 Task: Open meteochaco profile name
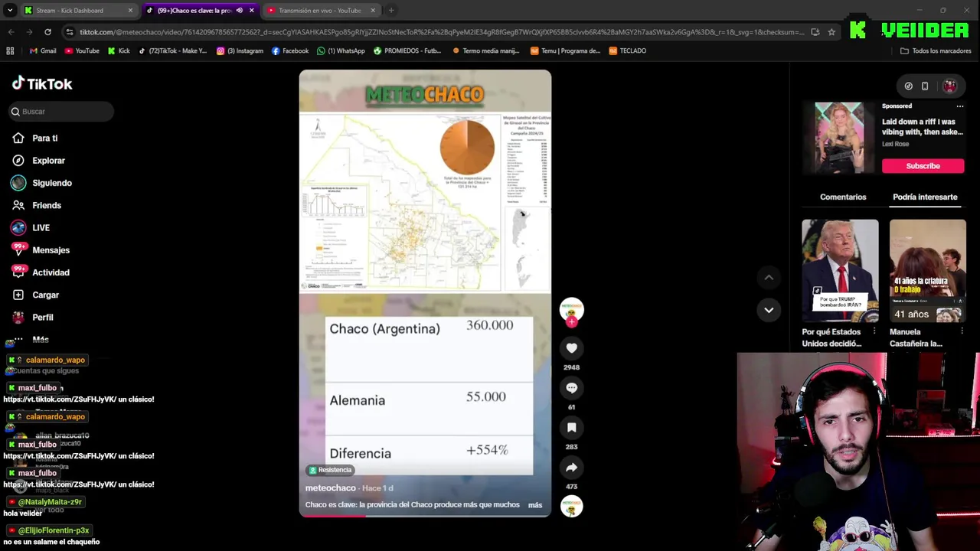coord(331,488)
